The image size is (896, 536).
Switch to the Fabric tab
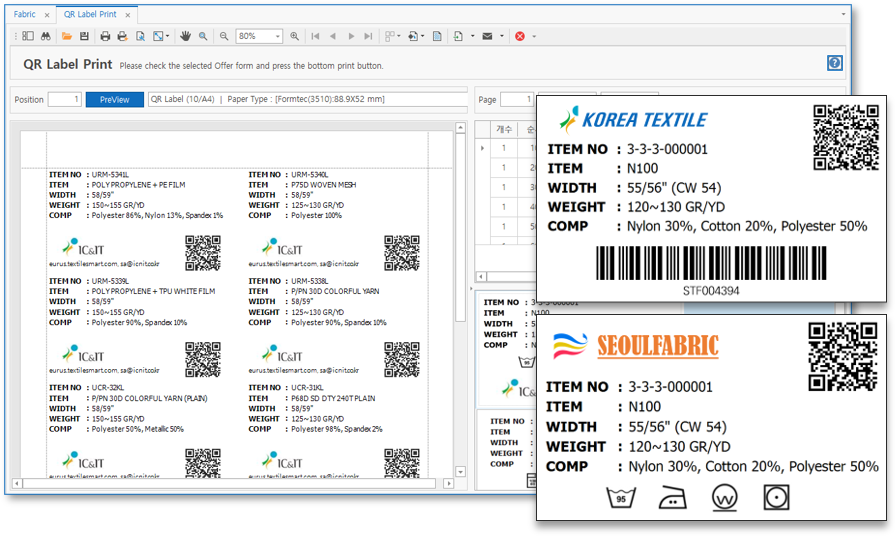(x=25, y=15)
